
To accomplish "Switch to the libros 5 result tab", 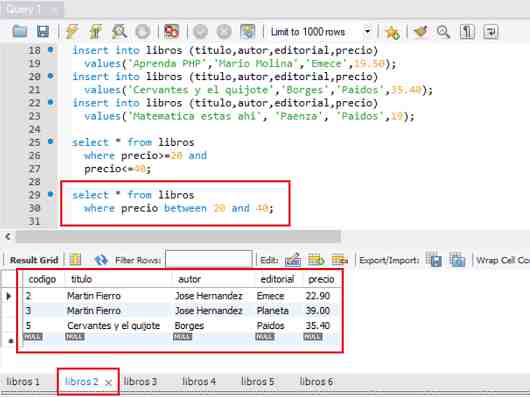I will (258, 382).
